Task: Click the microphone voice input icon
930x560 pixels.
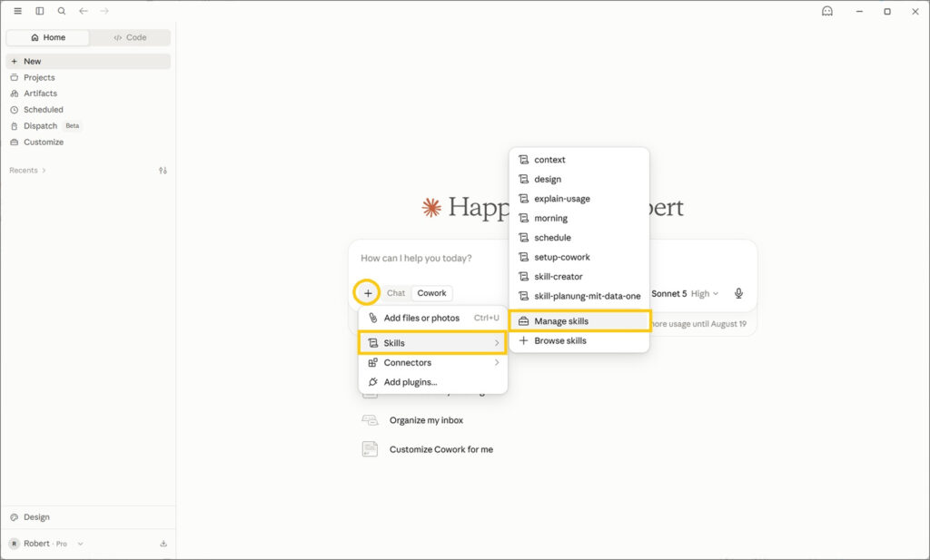Action: tap(738, 293)
